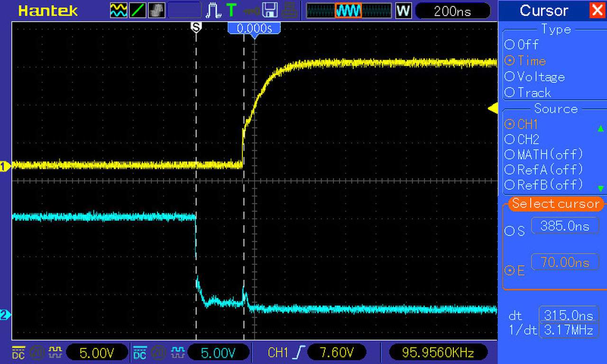Click the cyan CH2 DC coupling icon
Viewport: 607px width, 364px height.
coord(140,352)
